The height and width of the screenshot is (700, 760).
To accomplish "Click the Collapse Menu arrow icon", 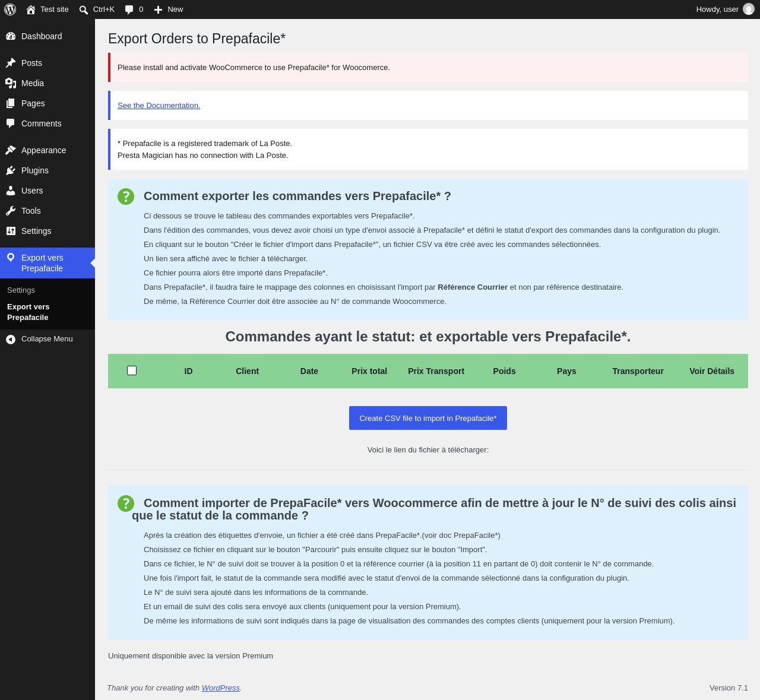I will pyautogui.click(x=11, y=339).
